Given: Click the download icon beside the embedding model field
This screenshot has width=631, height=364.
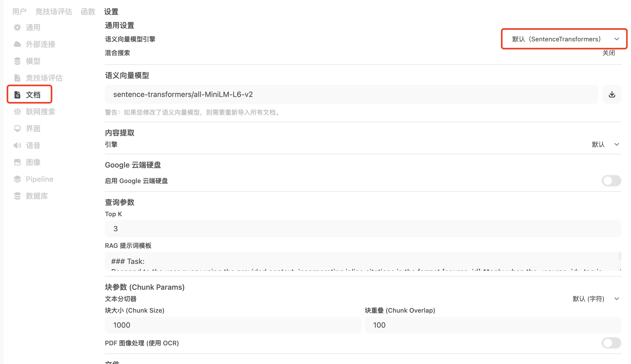Looking at the screenshot, I should 612,94.
